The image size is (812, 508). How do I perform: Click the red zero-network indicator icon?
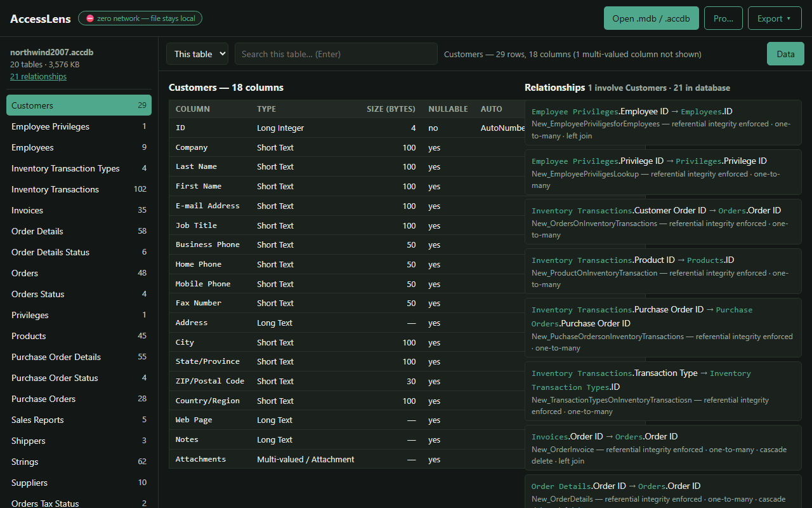point(89,18)
